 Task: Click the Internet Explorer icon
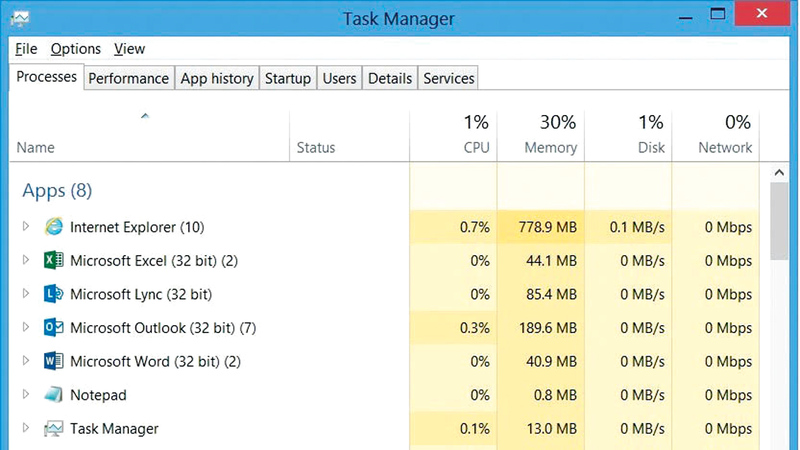(54, 227)
